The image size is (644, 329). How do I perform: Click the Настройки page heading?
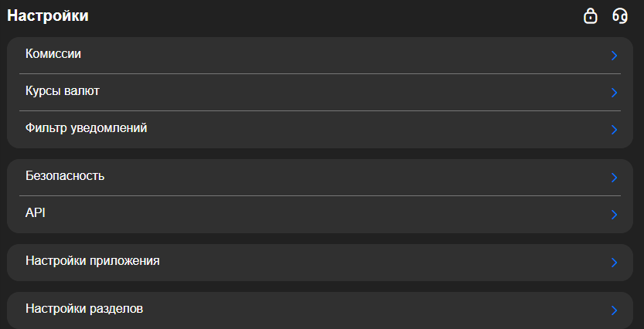pos(48,15)
